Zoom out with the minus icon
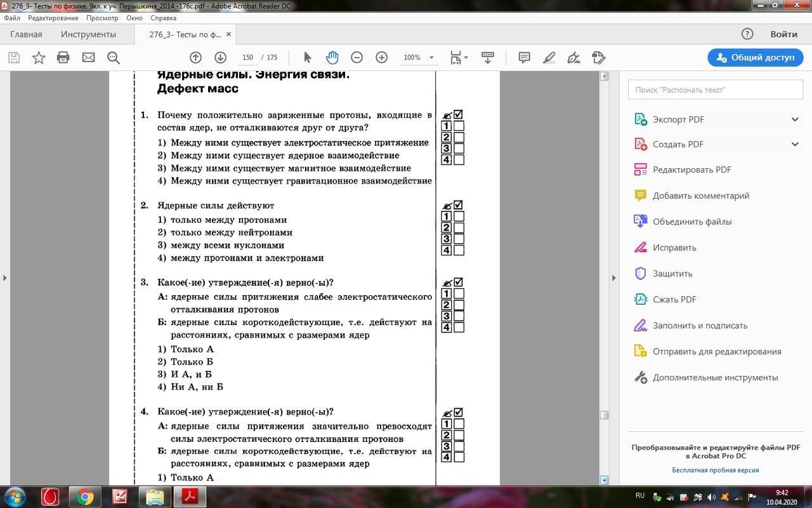Image resolution: width=812 pixels, height=508 pixels. click(x=357, y=58)
